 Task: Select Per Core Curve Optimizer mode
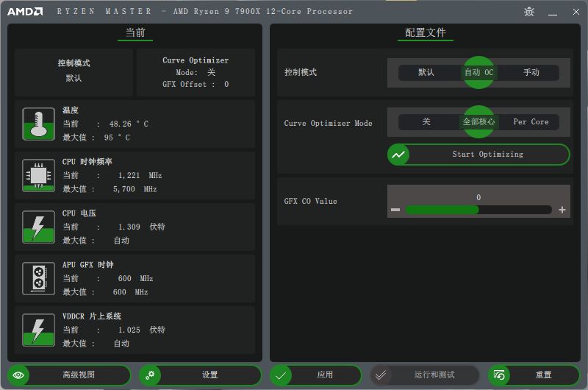point(531,122)
